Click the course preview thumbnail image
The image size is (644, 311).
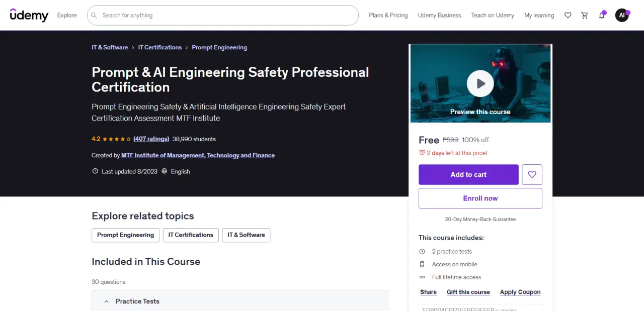[x=480, y=83]
